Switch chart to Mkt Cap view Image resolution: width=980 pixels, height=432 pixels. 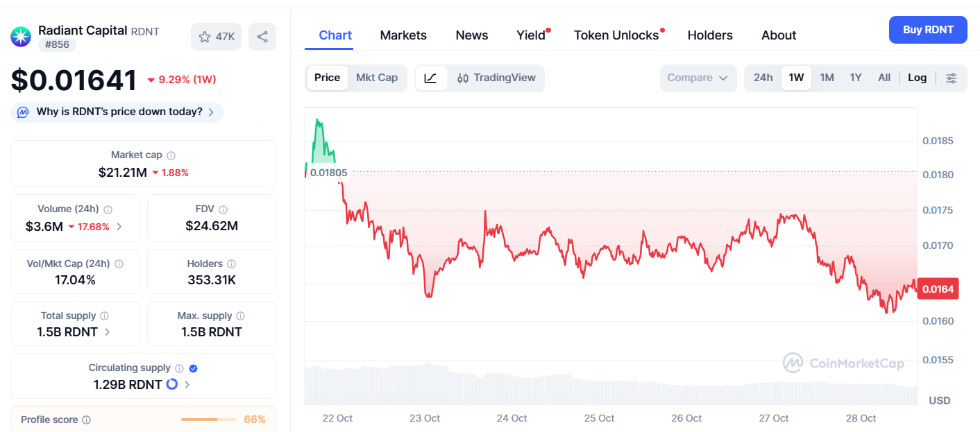377,78
